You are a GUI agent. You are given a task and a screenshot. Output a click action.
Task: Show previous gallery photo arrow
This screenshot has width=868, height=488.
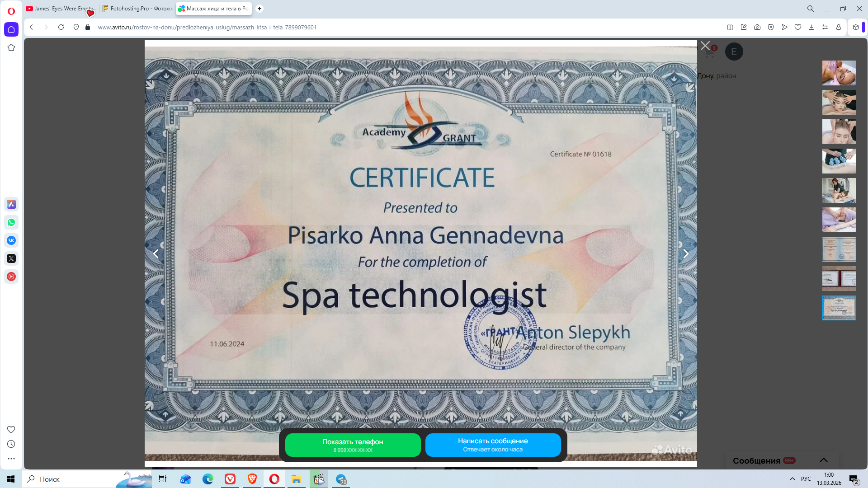point(156,254)
